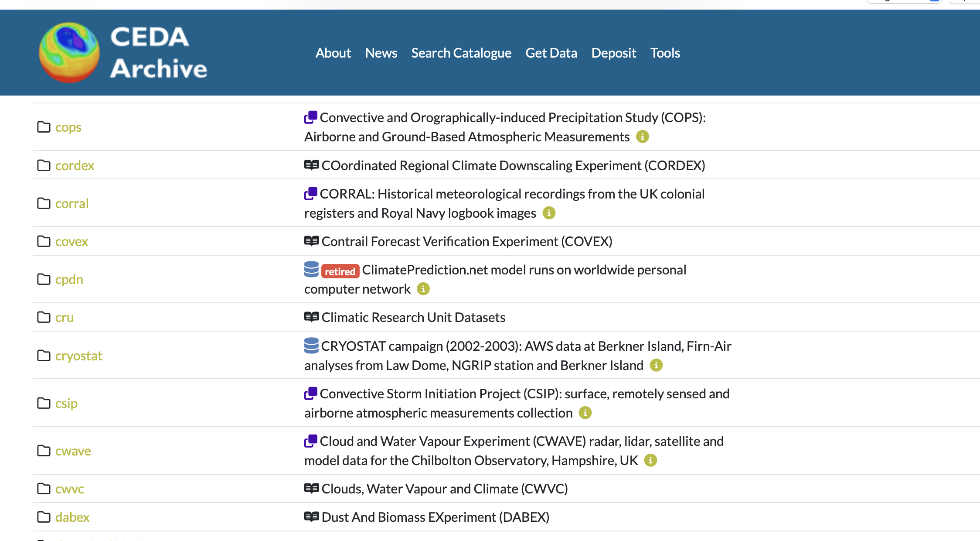Click the info icon after ClimatePrediction.net description

(423, 289)
